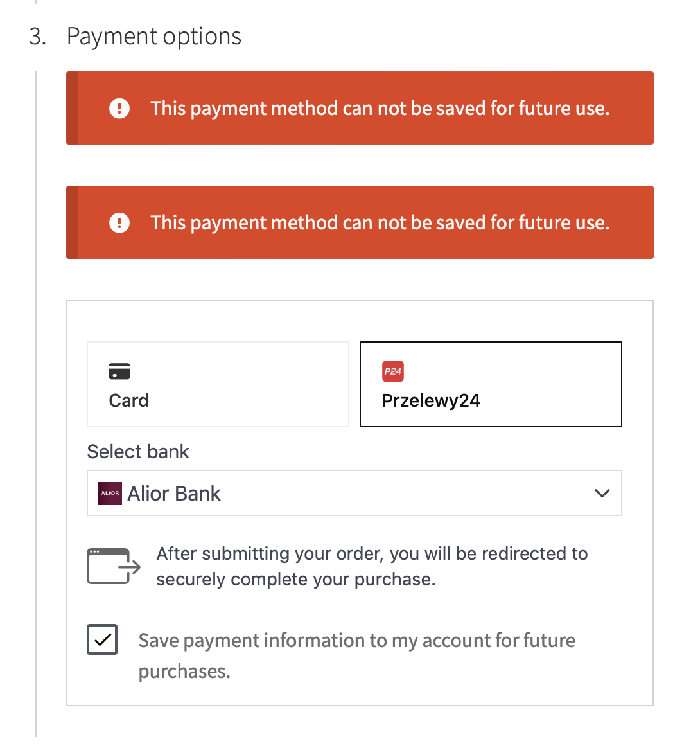Click the P24 badge inside the Przelewy24 tile
Screen dimensions: 700x748
click(x=394, y=371)
